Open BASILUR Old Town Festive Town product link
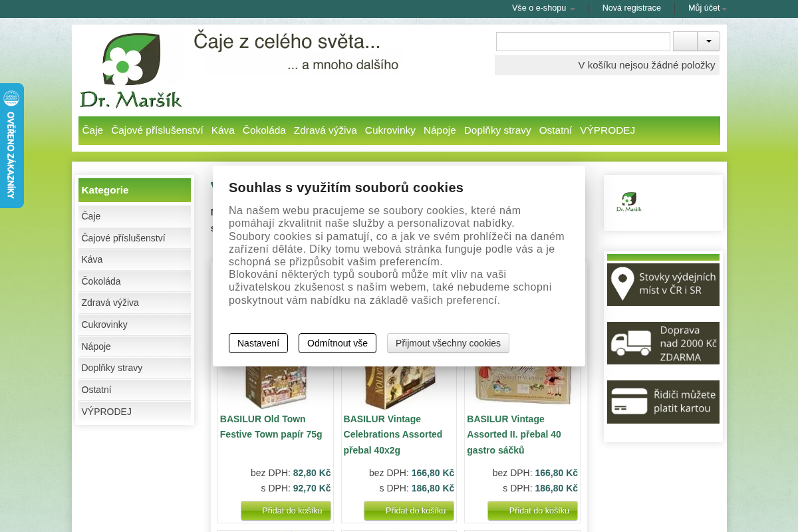Image resolution: width=798 pixels, height=532 pixels. pos(271,427)
